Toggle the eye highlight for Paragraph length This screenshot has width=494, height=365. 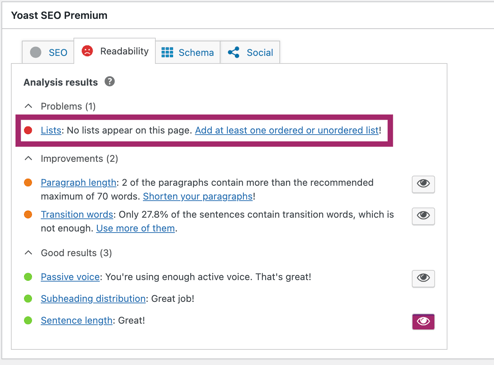point(423,184)
